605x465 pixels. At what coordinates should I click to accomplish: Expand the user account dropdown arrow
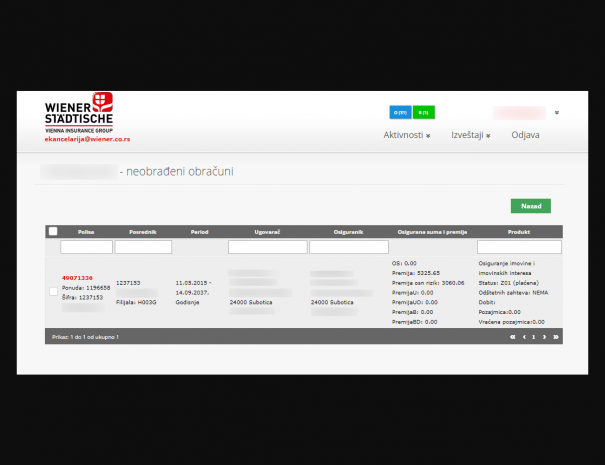click(556, 113)
